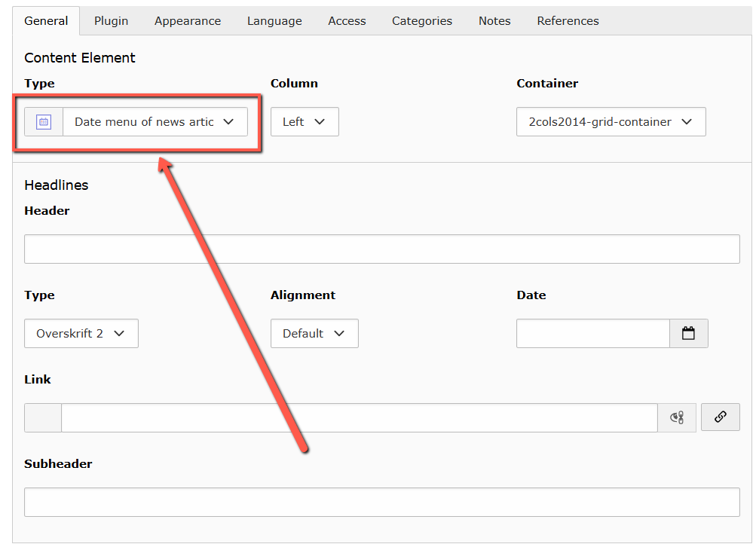Click inside the Link text field

359,417
